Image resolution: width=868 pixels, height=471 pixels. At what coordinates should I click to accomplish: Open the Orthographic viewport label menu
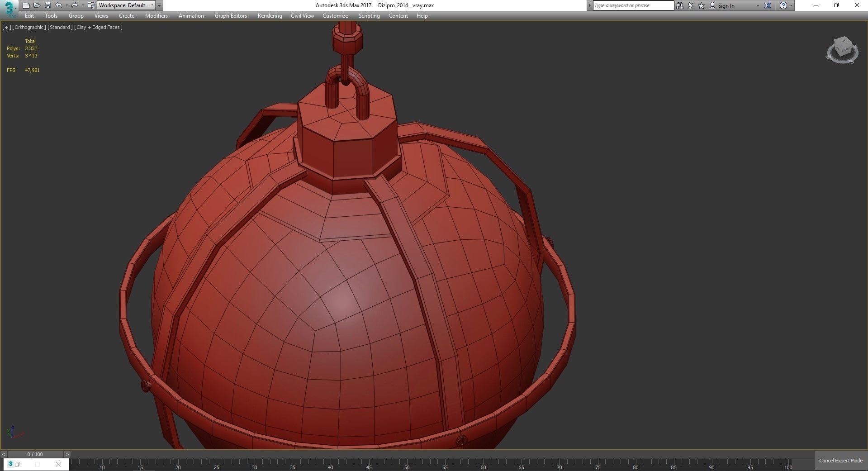click(29, 27)
